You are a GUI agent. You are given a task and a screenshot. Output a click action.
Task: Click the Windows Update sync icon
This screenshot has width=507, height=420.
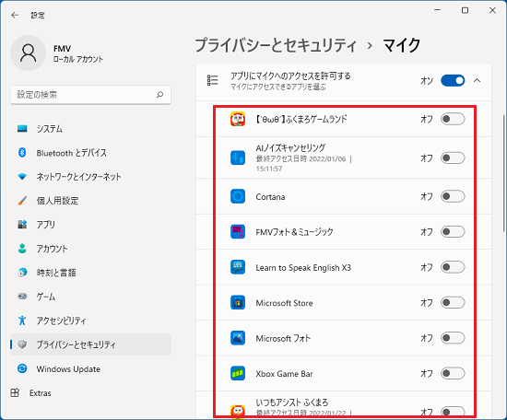(22, 368)
